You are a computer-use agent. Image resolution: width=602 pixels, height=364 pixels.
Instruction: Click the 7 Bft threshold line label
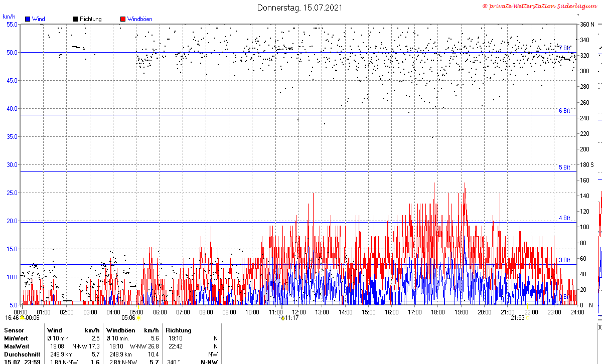564,48
